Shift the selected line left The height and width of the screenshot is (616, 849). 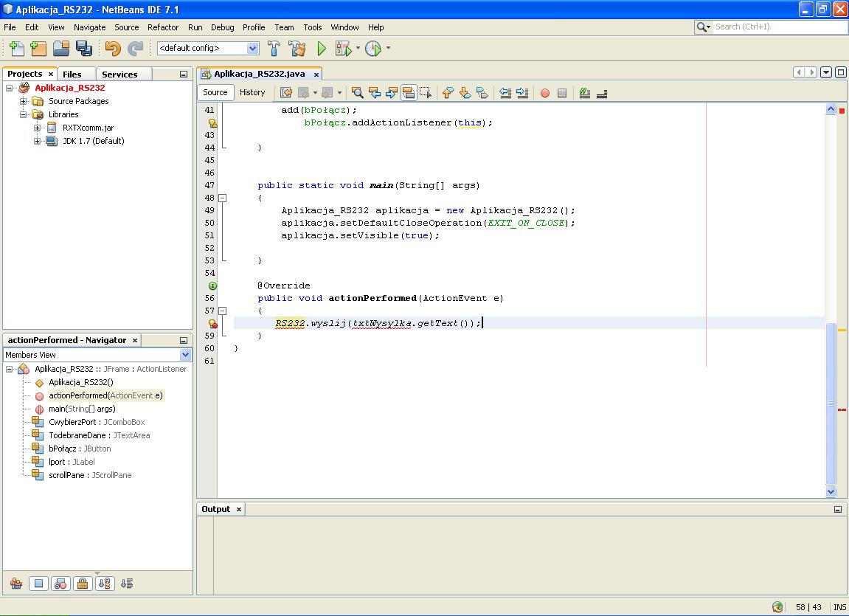click(506, 92)
